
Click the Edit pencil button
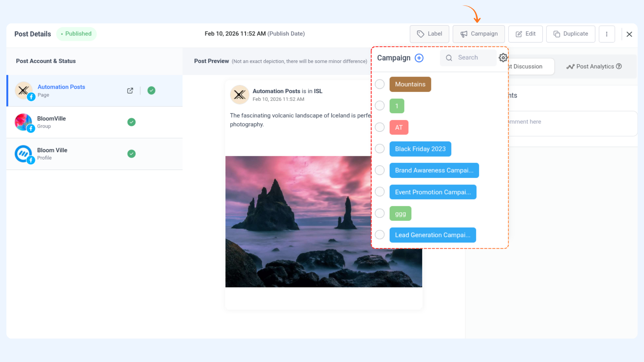click(x=525, y=34)
